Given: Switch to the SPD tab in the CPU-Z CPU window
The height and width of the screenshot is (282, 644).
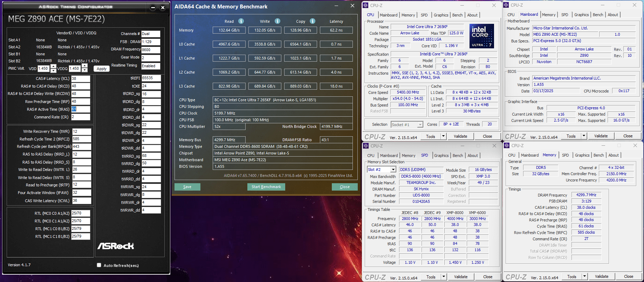Looking at the screenshot, I should pyautogui.click(x=424, y=15).
